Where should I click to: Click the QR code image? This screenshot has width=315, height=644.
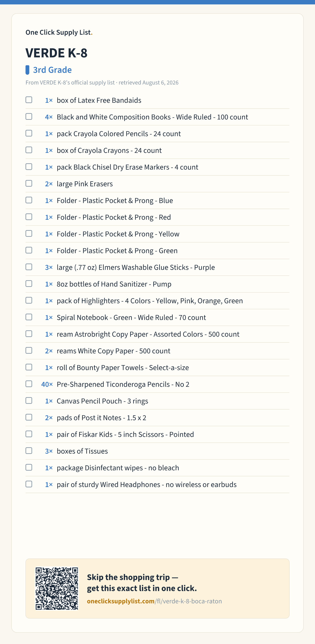point(57,588)
